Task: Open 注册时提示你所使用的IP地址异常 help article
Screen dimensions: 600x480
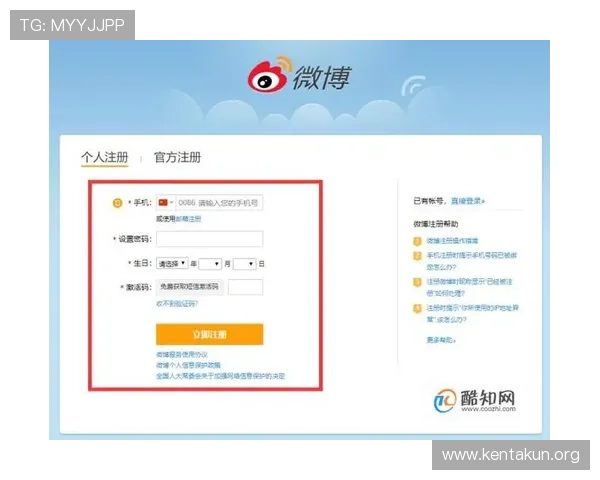Action: coord(472,313)
